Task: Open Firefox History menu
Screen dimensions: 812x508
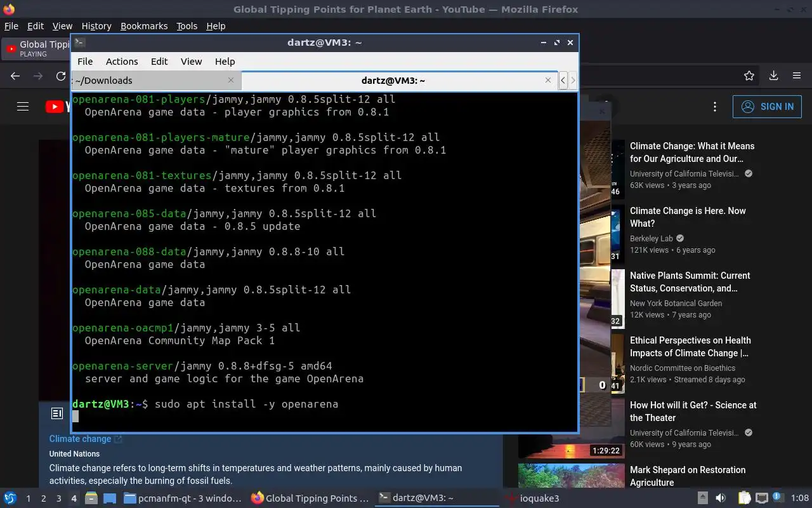Action: coord(96,26)
